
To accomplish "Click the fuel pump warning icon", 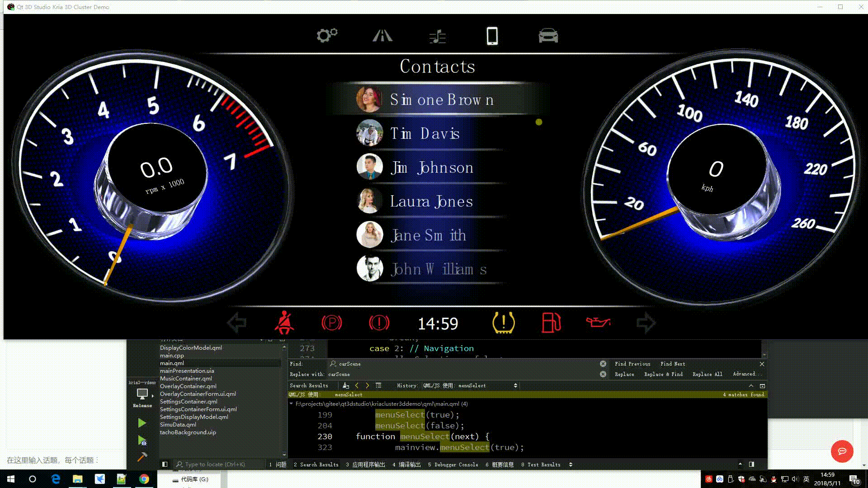I will (x=551, y=323).
